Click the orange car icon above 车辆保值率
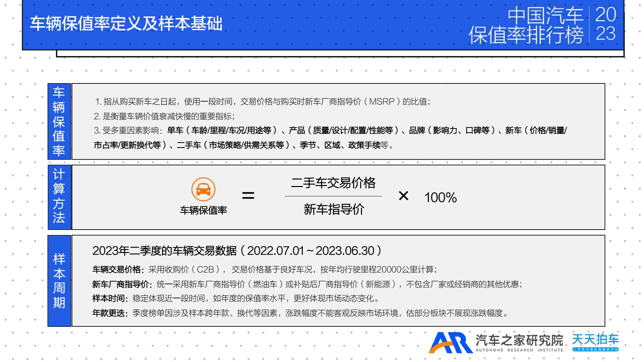Screen dimensions: 644x362 pos(203,189)
